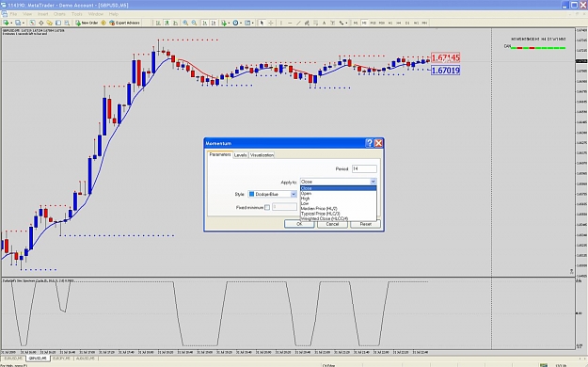Open the Charts menu
Image resolution: width=588 pixels, height=367 pixels.
59,14
